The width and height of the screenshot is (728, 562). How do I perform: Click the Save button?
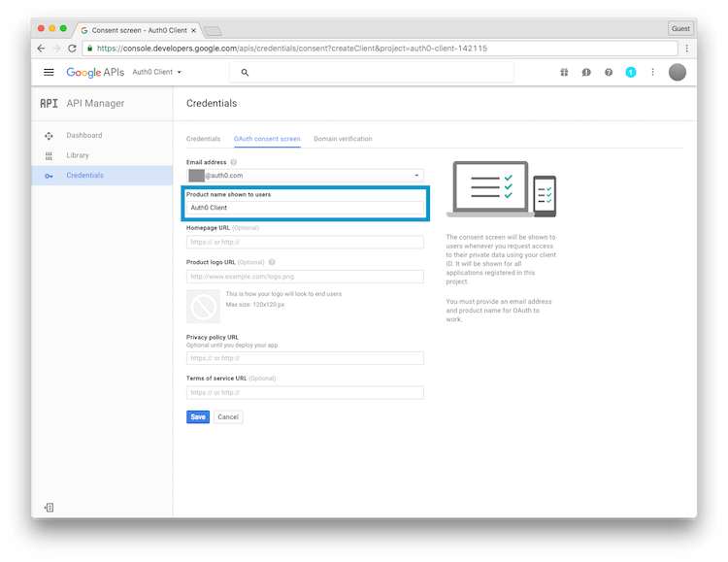(x=198, y=416)
